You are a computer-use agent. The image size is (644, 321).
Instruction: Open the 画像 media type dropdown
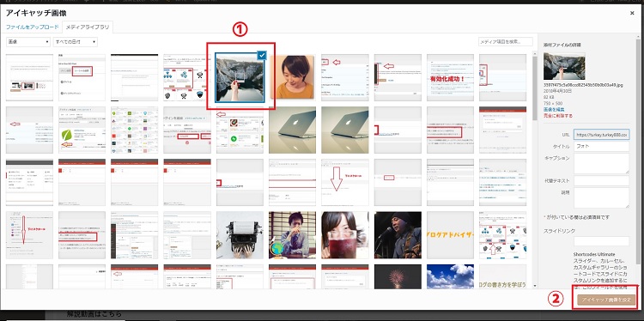28,42
